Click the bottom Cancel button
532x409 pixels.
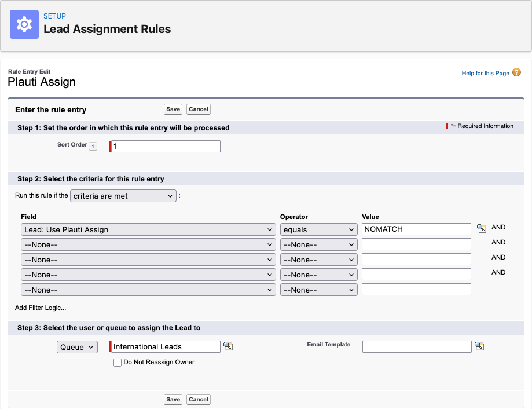coord(199,400)
